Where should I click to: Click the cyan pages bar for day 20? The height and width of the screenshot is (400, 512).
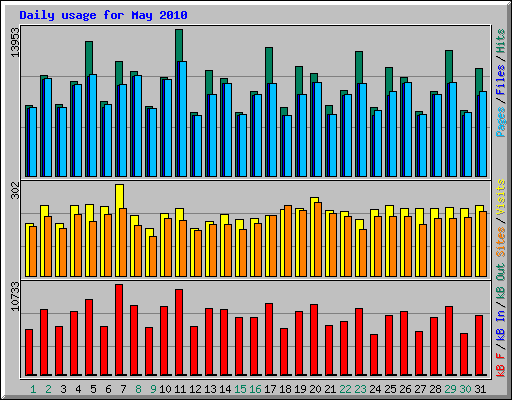pyautogui.click(x=318, y=129)
